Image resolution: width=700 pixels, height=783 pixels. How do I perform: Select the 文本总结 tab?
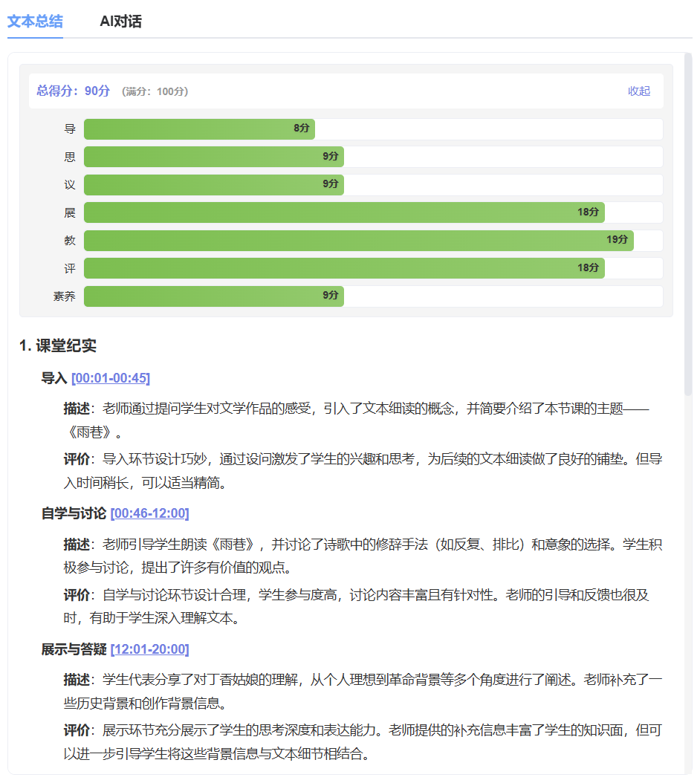point(34,22)
